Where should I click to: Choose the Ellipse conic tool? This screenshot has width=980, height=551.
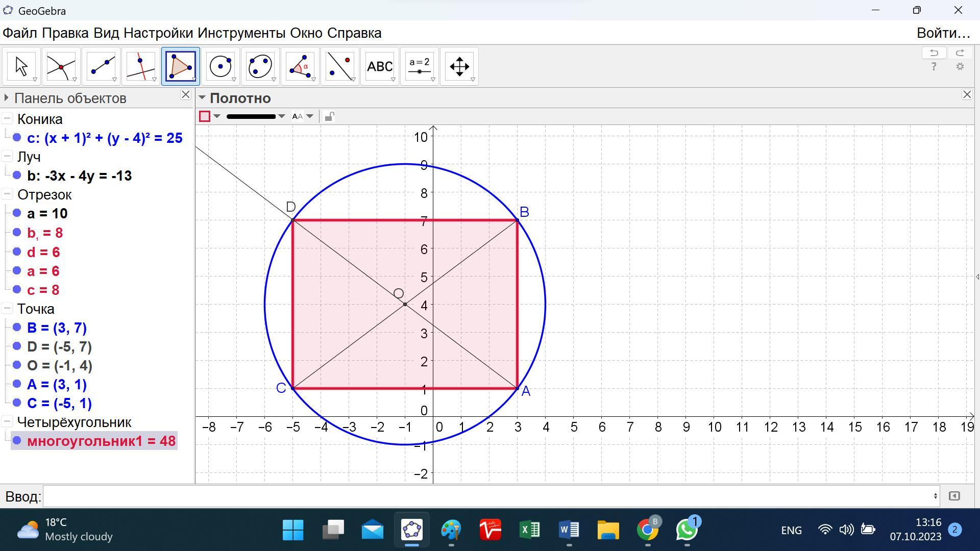pyautogui.click(x=260, y=66)
